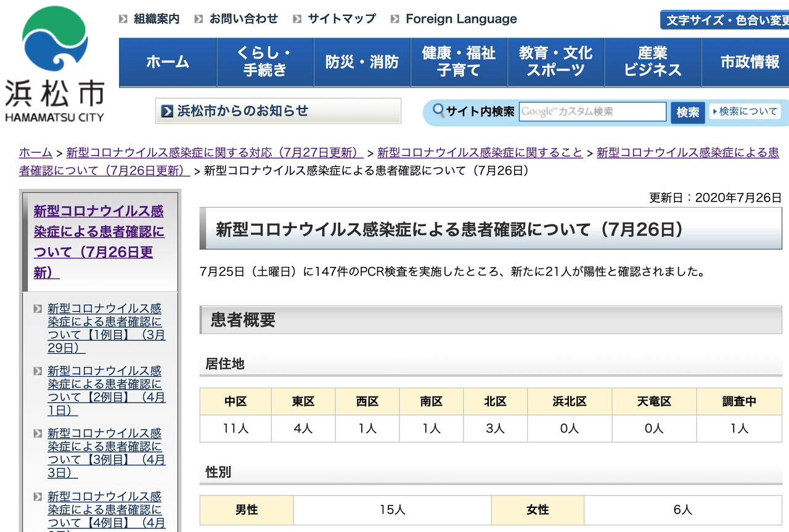Click the 西区 table header cell
Viewport: 789px width, 532px height.
click(367, 401)
